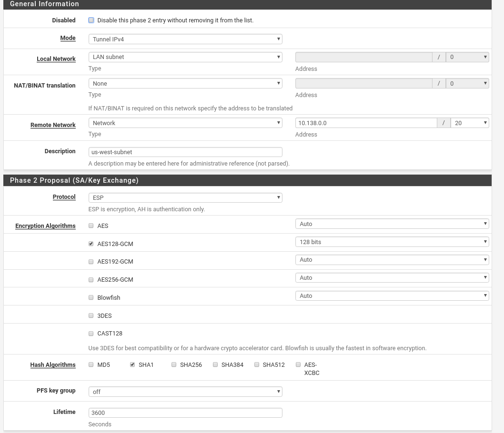The image size is (504, 433).
Task: Enable the AES256-GCM encryption checkbox
Action: coord(91,280)
